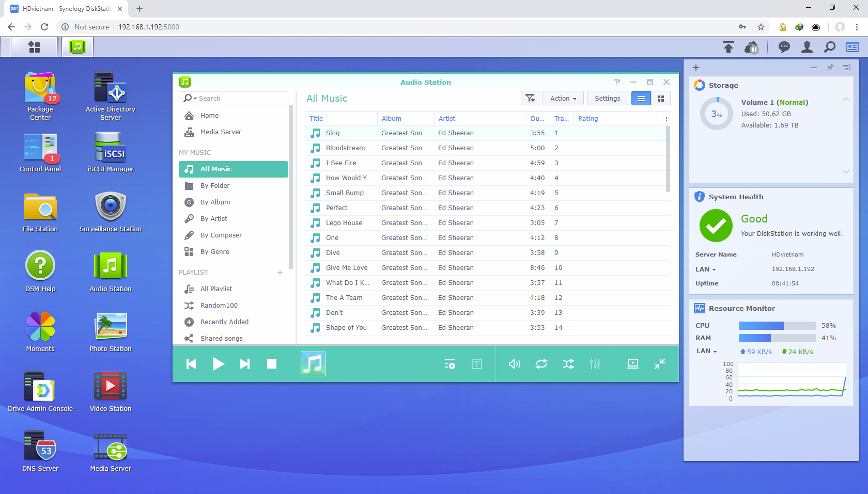Image resolution: width=868 pixels, height=494 pixels.
Task: Switch to thumbnail grid view
Action: coord(661,98)
